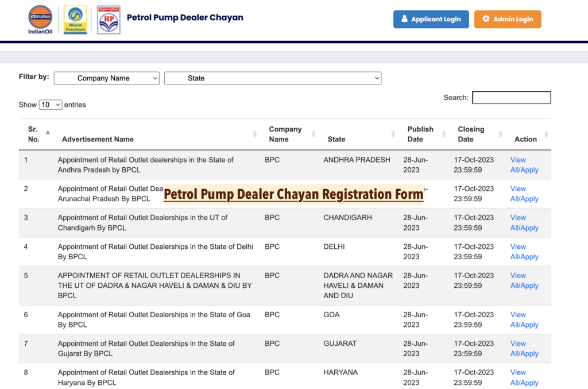Open the State filter dropdown

273,78
